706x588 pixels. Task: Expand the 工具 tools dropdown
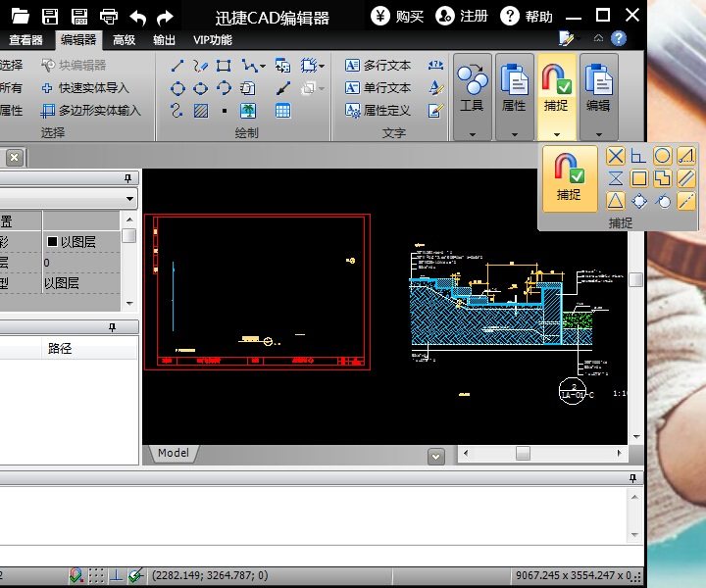[x=472, y=133]
